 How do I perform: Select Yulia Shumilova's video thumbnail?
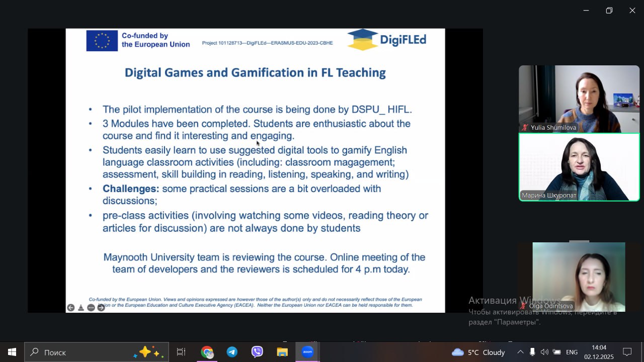click(579, 99)
